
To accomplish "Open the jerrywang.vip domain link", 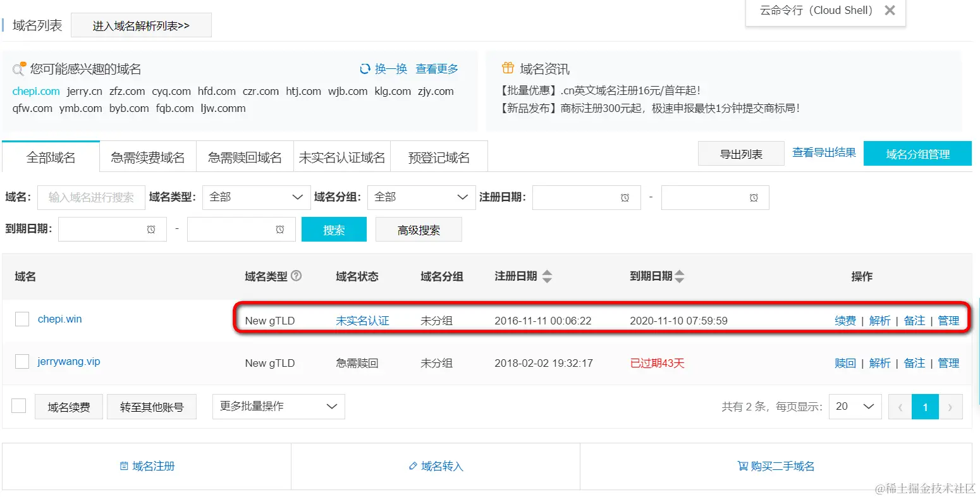I will pos(69,361).
